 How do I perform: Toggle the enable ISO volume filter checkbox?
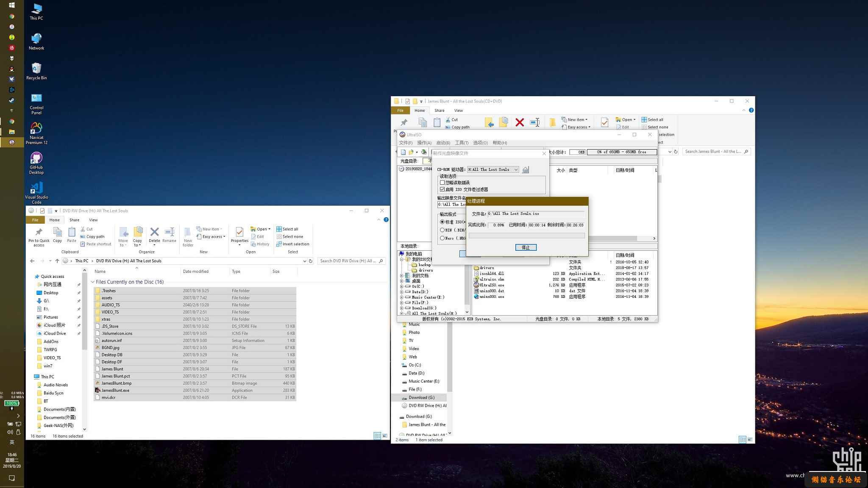[x=442, y=189]
